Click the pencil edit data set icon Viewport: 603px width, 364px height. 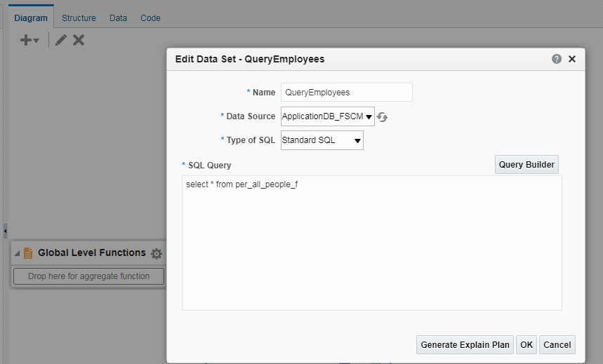tap(60, 41)
